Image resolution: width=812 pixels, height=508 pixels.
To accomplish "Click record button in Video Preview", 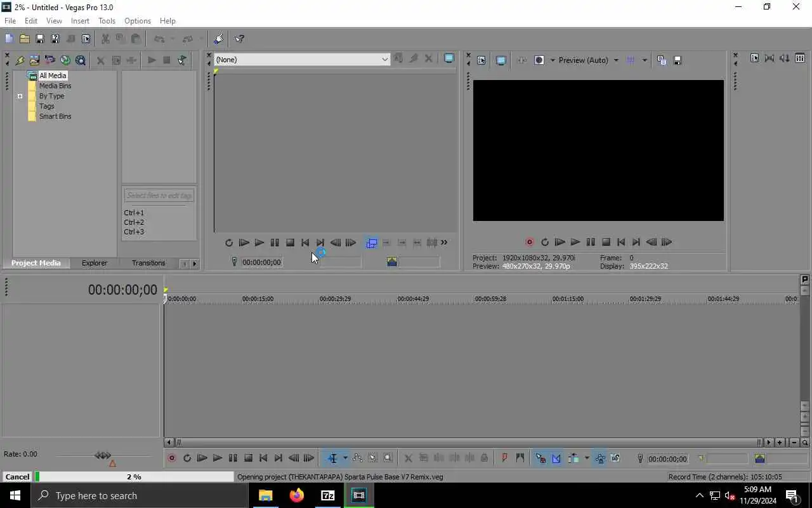I will click(x=529, y=242).
